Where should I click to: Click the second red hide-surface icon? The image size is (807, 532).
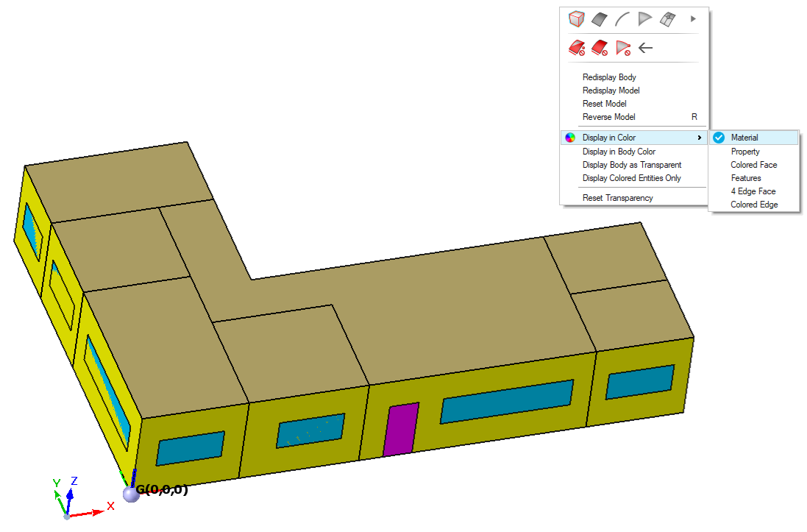coord(600,49)
